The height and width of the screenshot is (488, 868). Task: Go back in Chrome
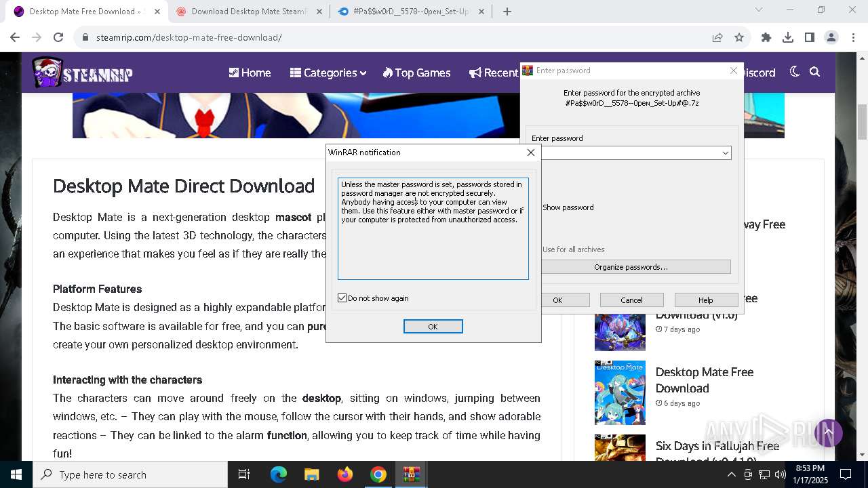pyautogui.click(x=15, y=37)
